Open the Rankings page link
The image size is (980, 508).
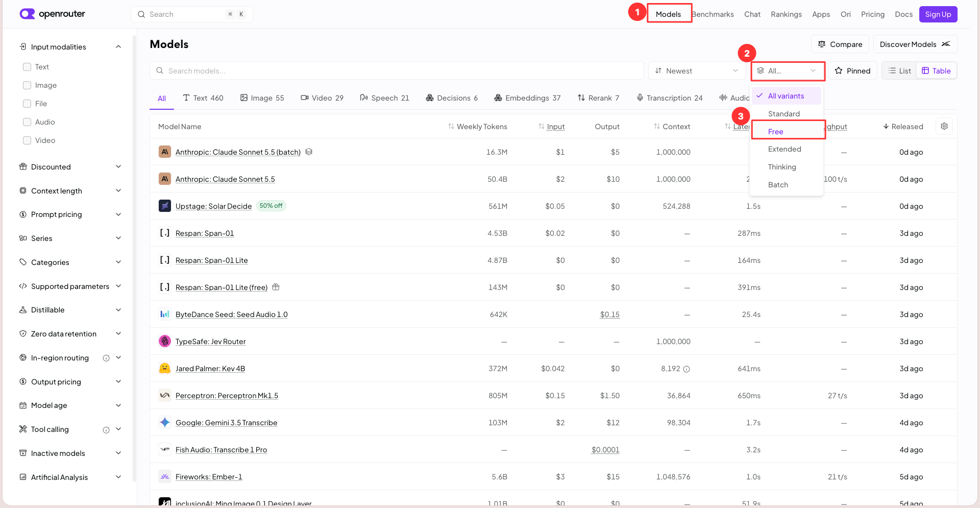786,14
